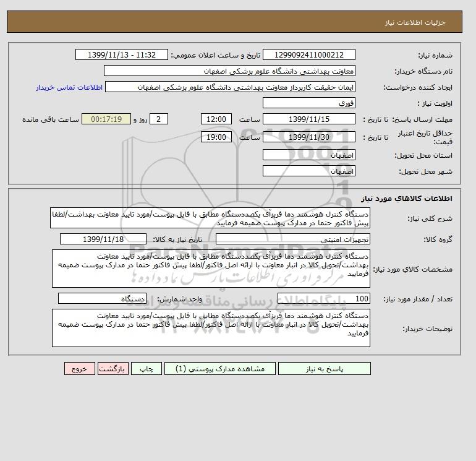Screen dimensions: 476x461
Task: Click the تاریخ و ساعت اعلان عمومی label
Action: (216, 55)
